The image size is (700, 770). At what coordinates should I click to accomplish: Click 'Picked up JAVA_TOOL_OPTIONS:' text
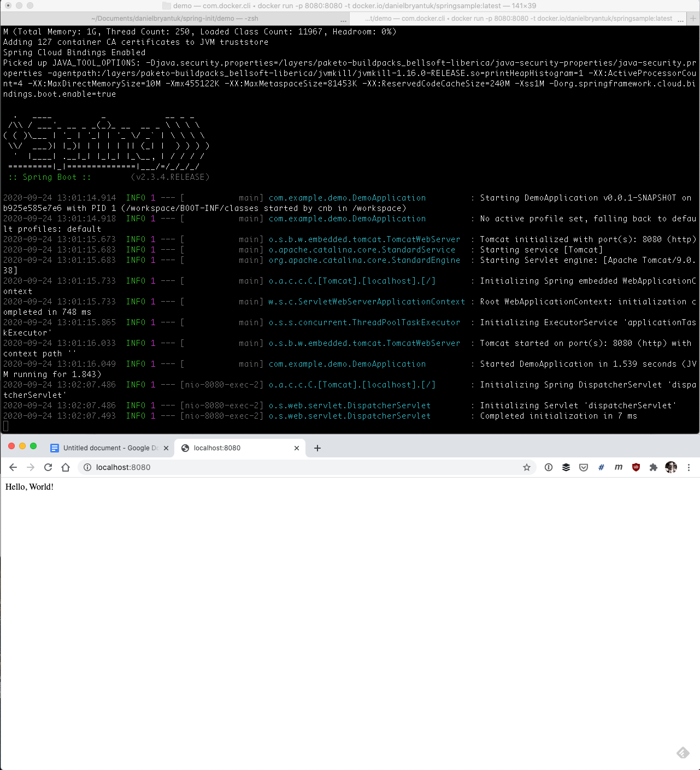coord(72,63)
